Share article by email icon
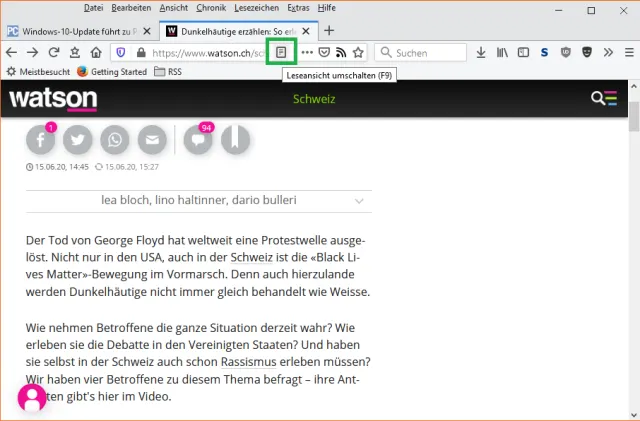640x421 pixels. (152, 141)
